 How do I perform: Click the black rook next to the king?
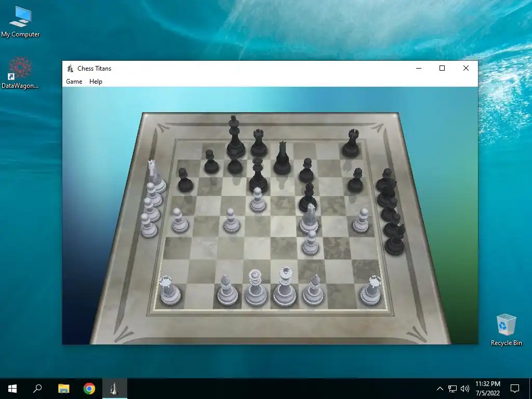259,143
